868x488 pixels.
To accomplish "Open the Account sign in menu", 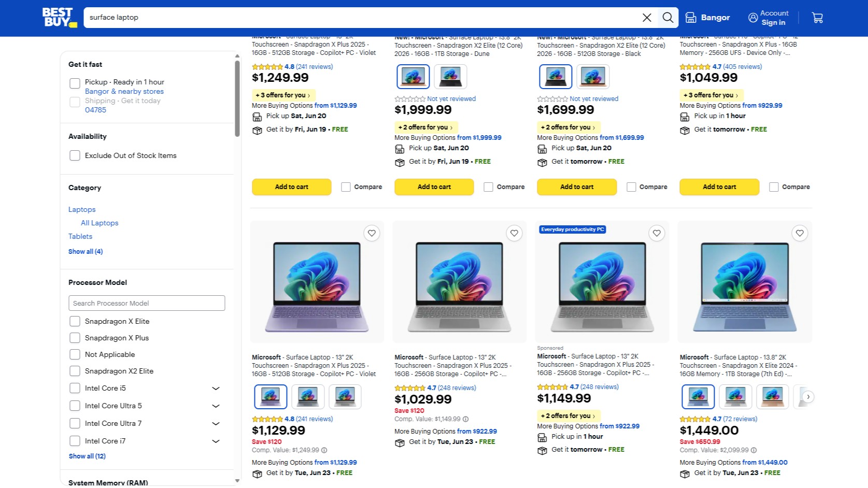I will [x=769, y=18].
